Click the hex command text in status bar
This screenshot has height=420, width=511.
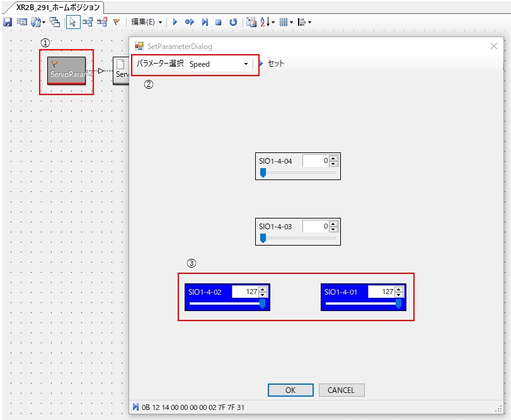[193, 407]
